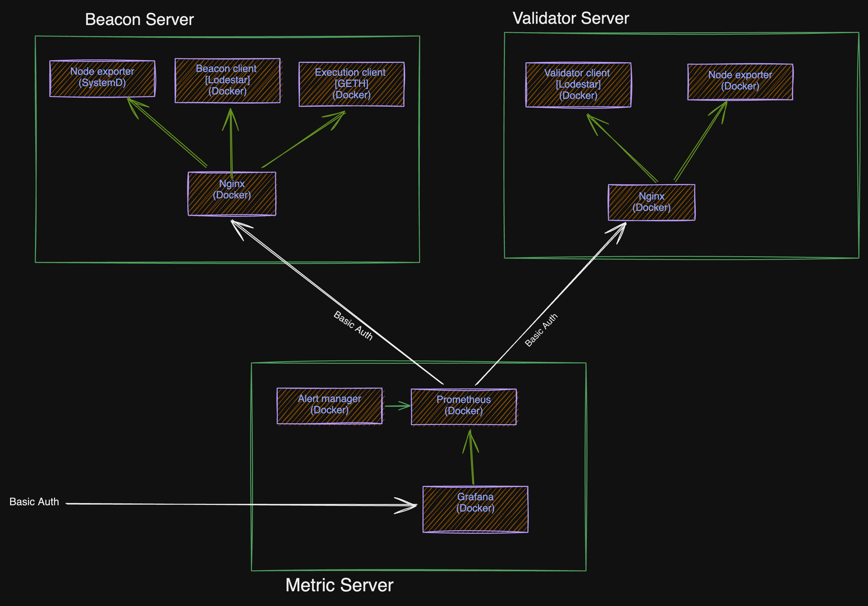868x606 pixels.
Task: Select the Node exporter (SystemD) box
Action: pyautogui.click(x=102, y=78)
